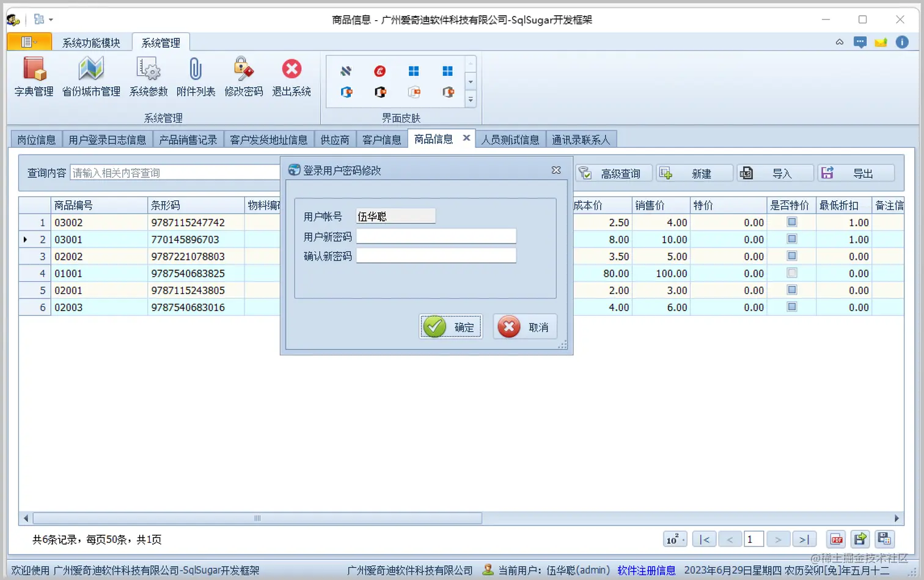This screenshot has width=924, height=580.
Task: Apply the blue Office skin
Action: (x=346, y=92)
